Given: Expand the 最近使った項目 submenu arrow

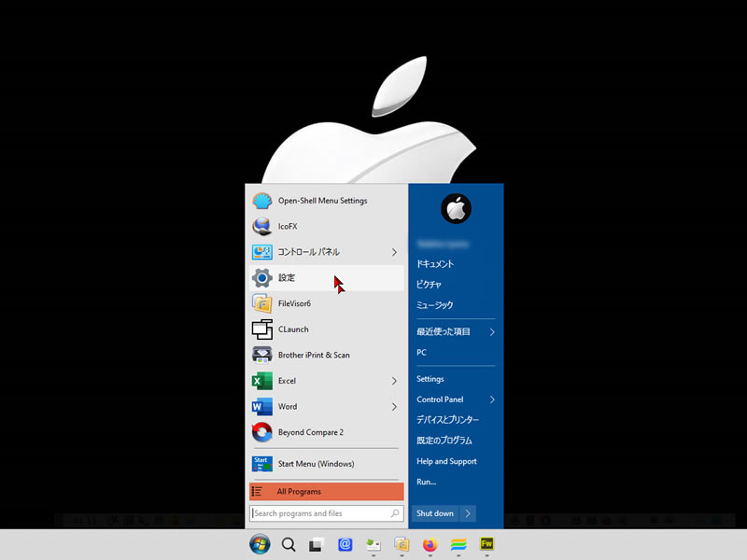Looking at the screenshot, I should pos(492,332).
